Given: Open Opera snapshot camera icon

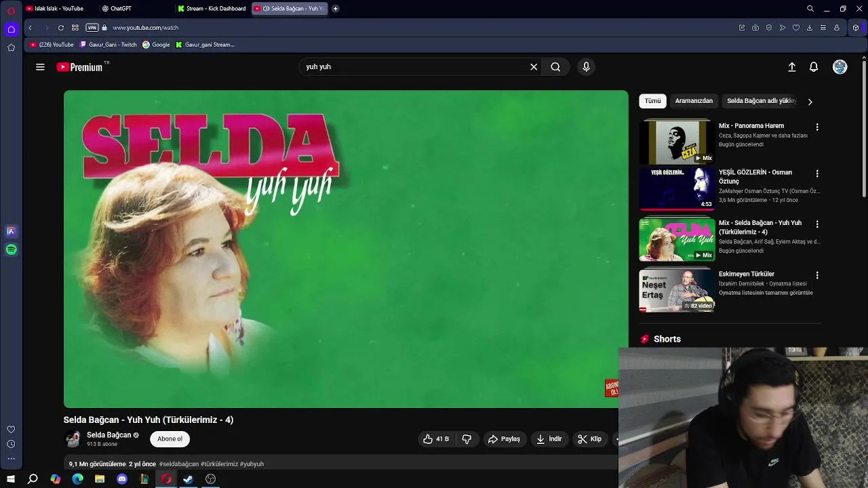Looking at the screenshot, I should pos(755,28).
